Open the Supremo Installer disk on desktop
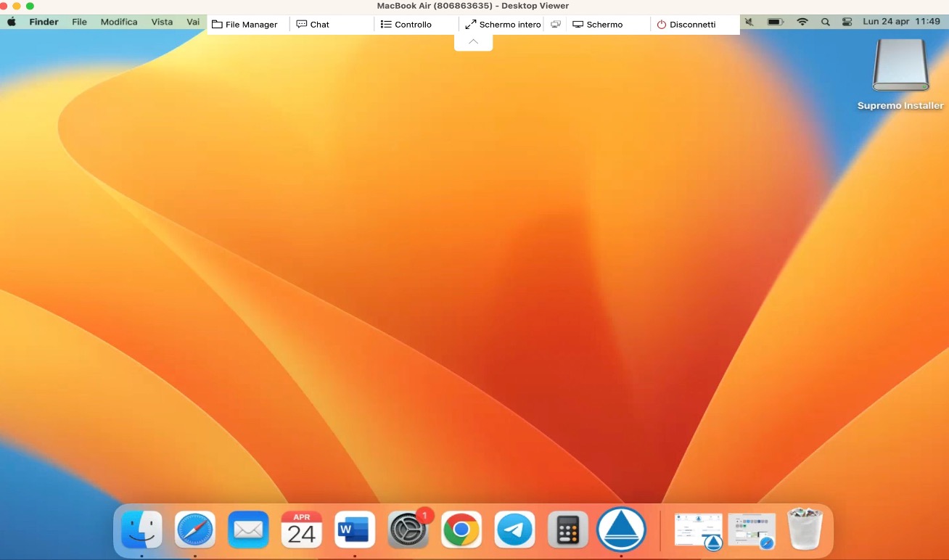 tap(900, 67)
